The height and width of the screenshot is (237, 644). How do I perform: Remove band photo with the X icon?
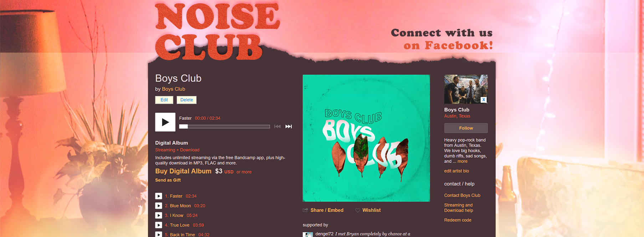484,100
